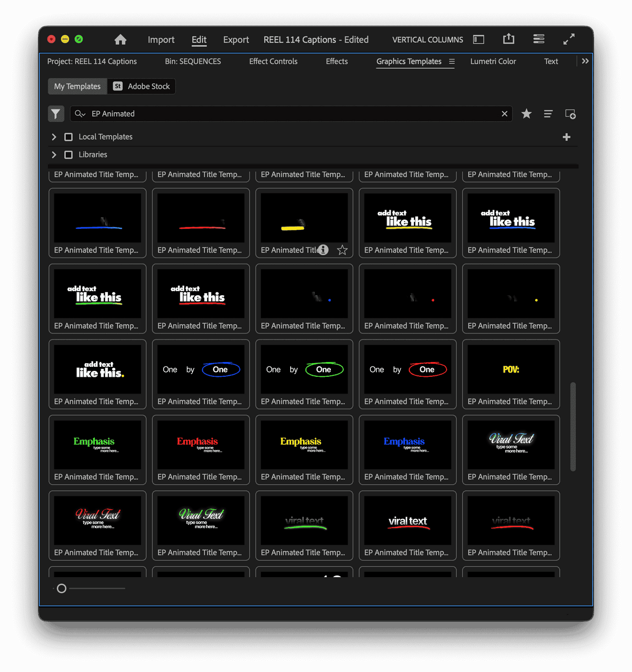Show hidden panel tabs with double chevron
632x672 pixels.
point(585,61)
